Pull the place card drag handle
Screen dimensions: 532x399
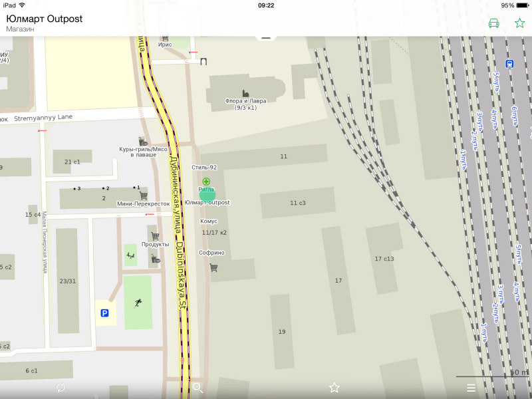click(x=266, y=38)
